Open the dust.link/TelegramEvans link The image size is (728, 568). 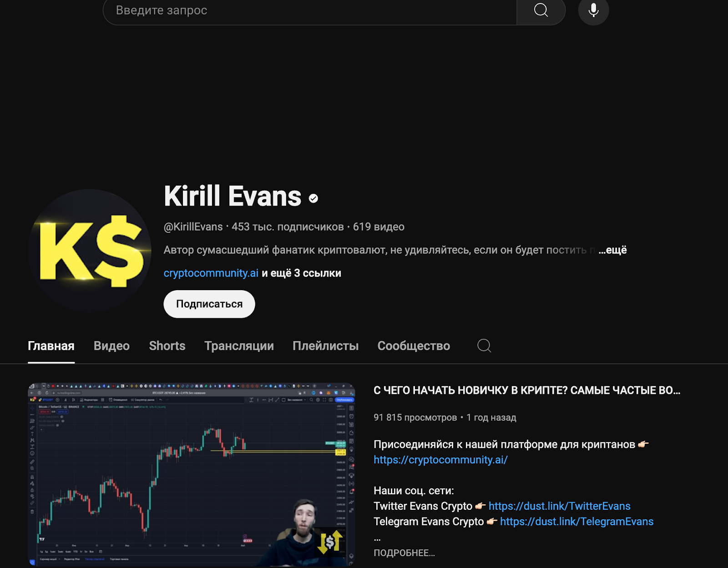[x=576, y=522]
